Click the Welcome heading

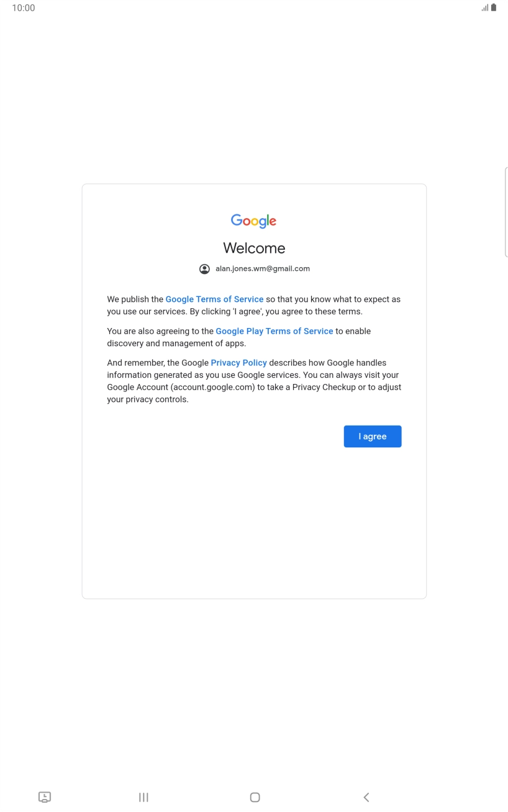click(253, 248)
